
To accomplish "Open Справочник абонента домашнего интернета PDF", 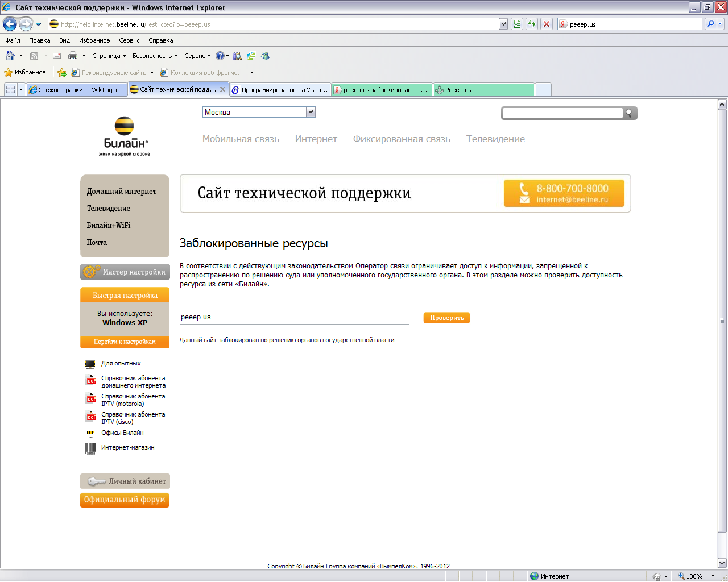I will 133,382.
